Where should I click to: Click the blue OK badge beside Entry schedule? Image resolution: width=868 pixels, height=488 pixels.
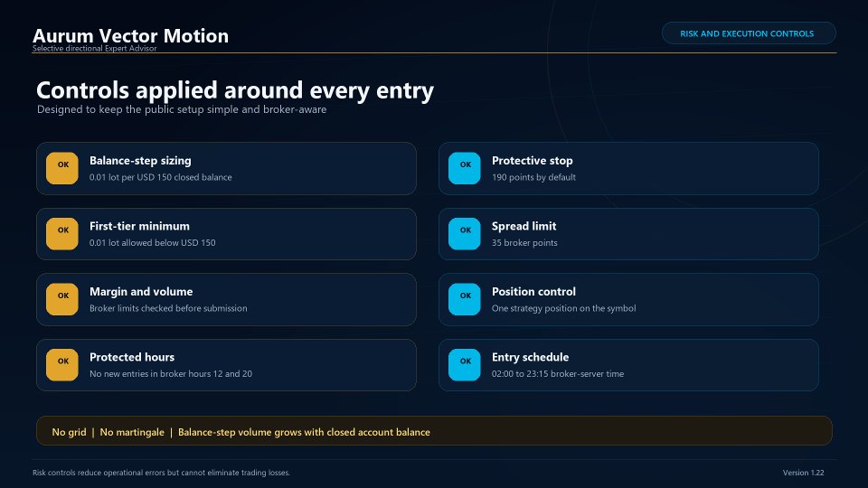point(465,364)
